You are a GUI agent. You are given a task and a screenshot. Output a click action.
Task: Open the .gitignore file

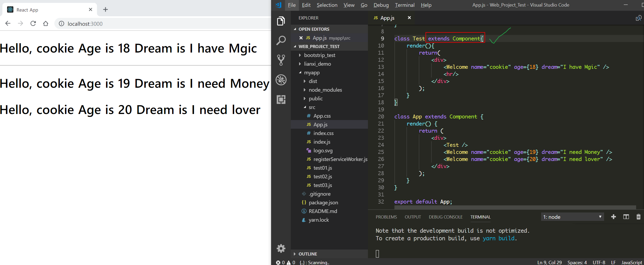pyautogui.click(x=329, y=194)
